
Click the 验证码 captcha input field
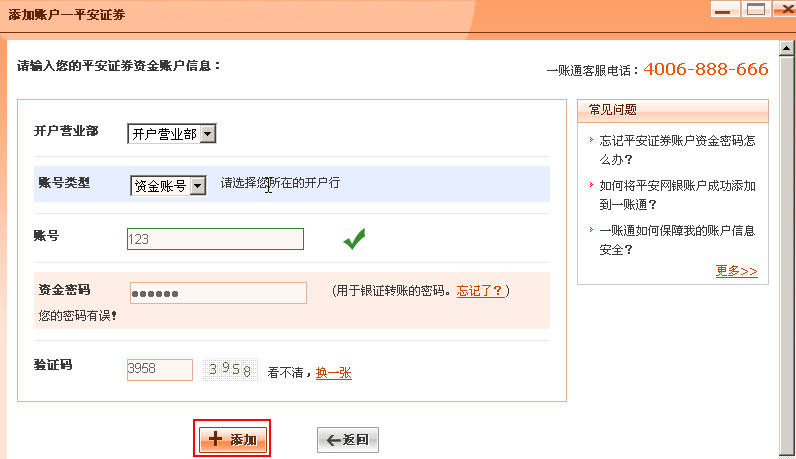click(x=159, y=370)
